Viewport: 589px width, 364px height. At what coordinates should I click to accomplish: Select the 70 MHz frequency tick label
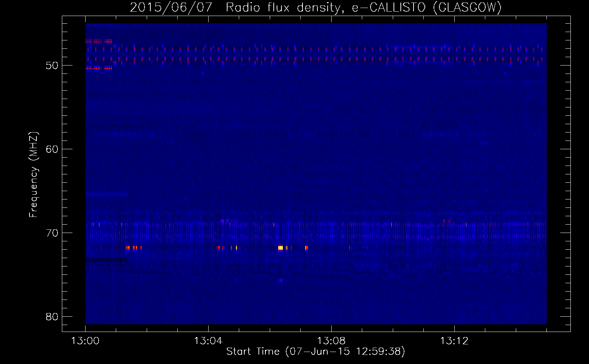(52, 233)
